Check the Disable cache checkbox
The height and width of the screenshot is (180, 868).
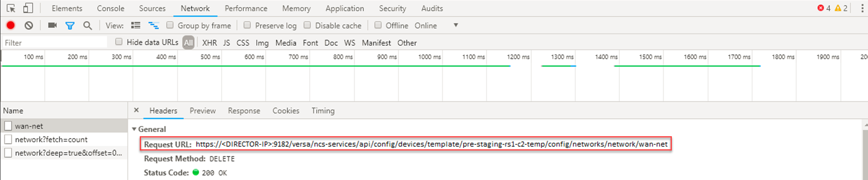point(307,25)
